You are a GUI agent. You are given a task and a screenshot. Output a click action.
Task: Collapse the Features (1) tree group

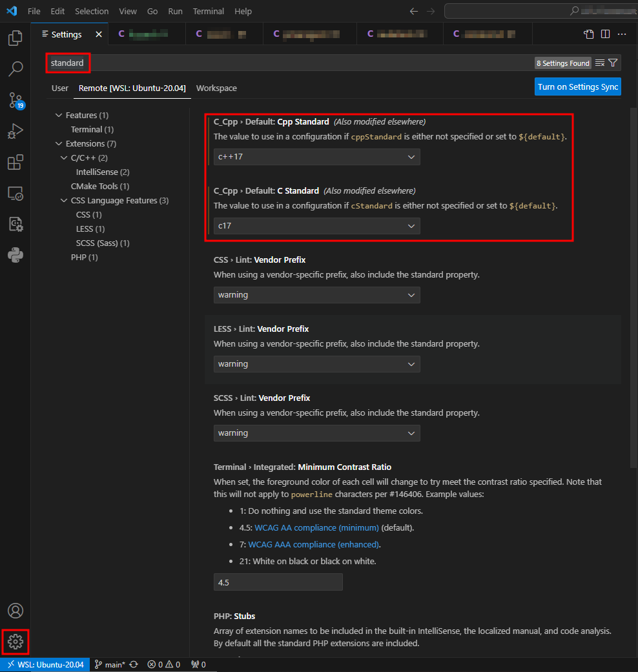point(59,116)
